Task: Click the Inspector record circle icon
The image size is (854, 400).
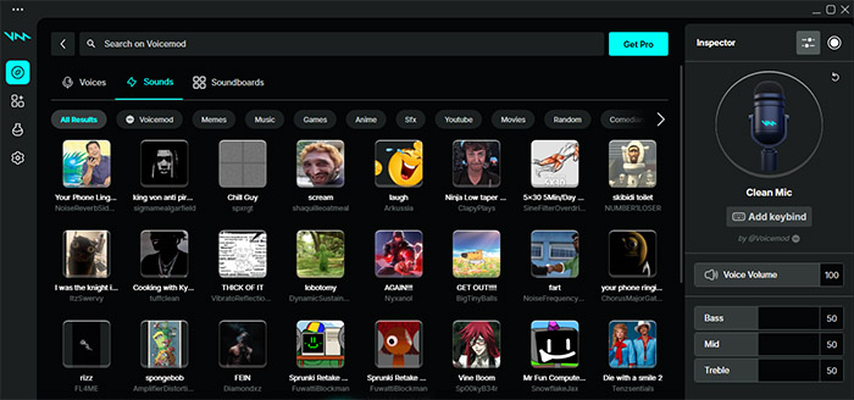Action: [834, 43]
